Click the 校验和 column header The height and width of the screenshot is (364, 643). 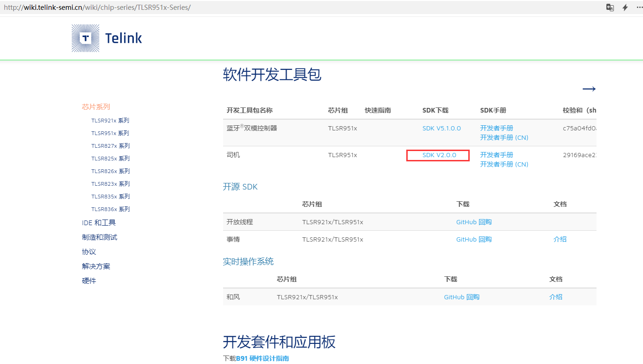click(580, 110)
